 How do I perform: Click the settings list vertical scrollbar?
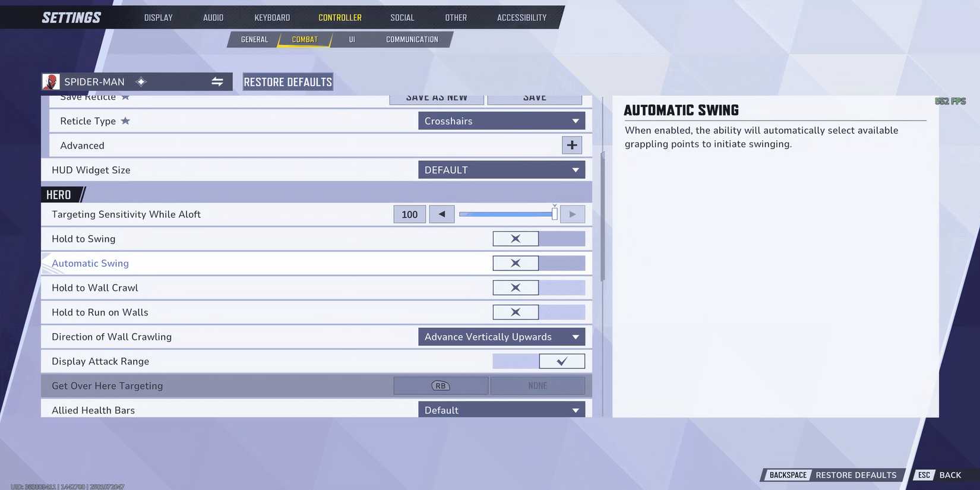point(603,216)
